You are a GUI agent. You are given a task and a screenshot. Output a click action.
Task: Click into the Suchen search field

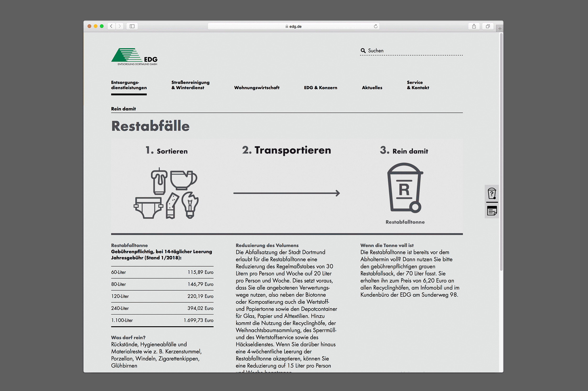(414, 51)
